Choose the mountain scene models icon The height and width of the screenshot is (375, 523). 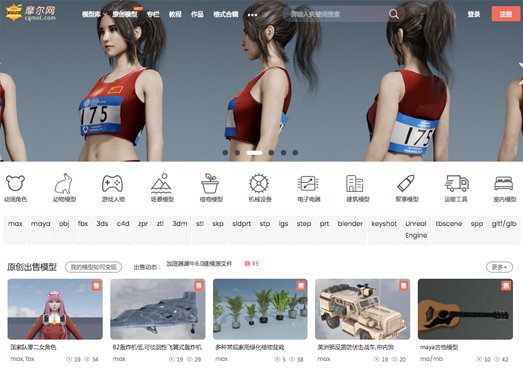pos(162,183)
